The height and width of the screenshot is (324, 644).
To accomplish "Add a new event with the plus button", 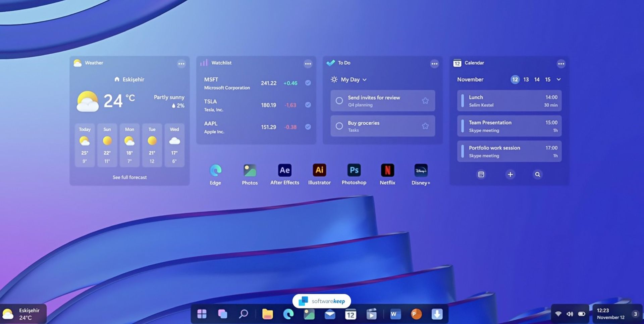I will click(510, 174).
